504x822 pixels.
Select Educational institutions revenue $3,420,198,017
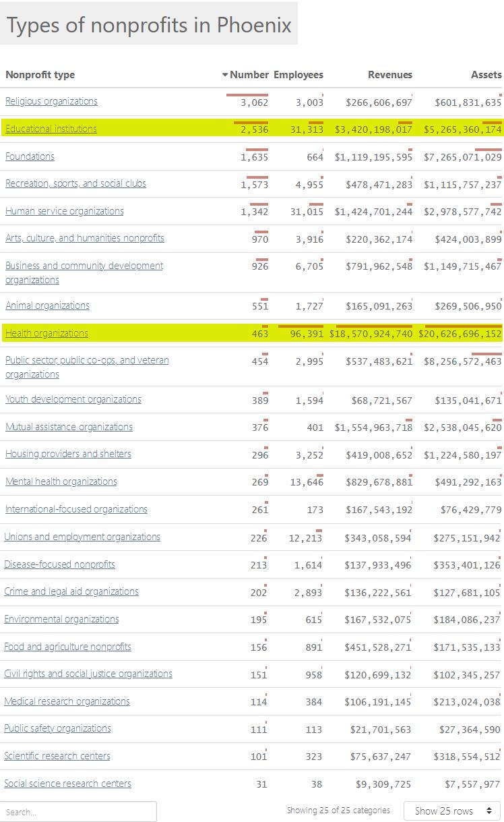[373, 129]
